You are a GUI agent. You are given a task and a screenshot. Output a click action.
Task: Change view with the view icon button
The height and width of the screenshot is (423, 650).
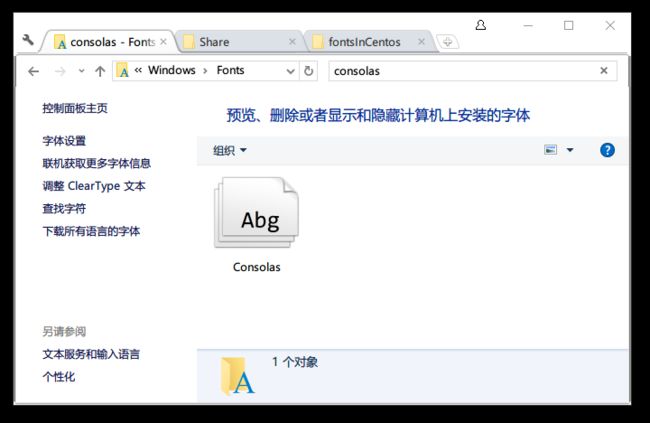551,150
